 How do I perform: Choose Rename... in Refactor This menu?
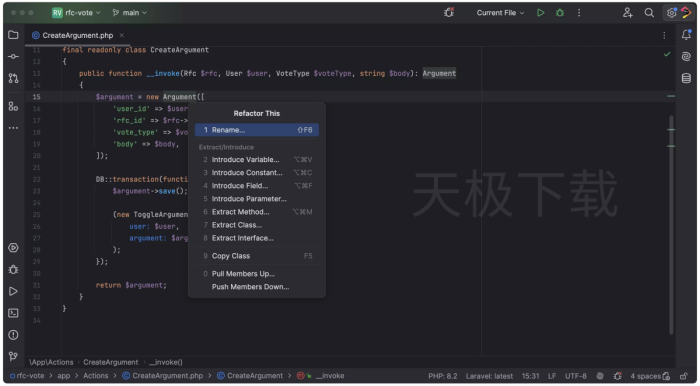click(257, 130)
